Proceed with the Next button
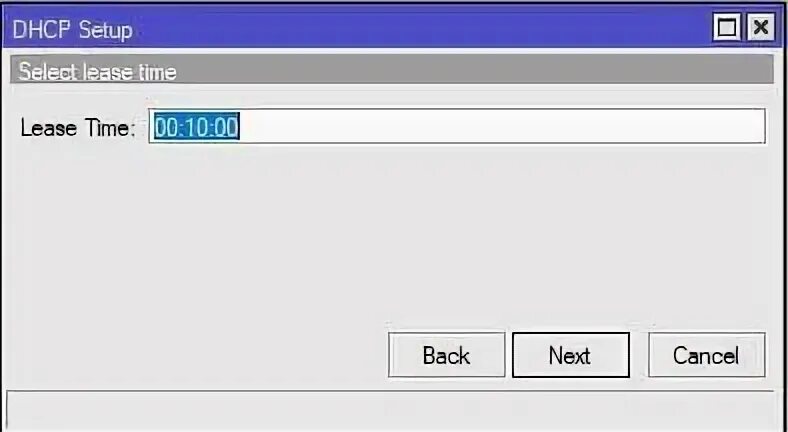788x432 pixels. (570, 355)
